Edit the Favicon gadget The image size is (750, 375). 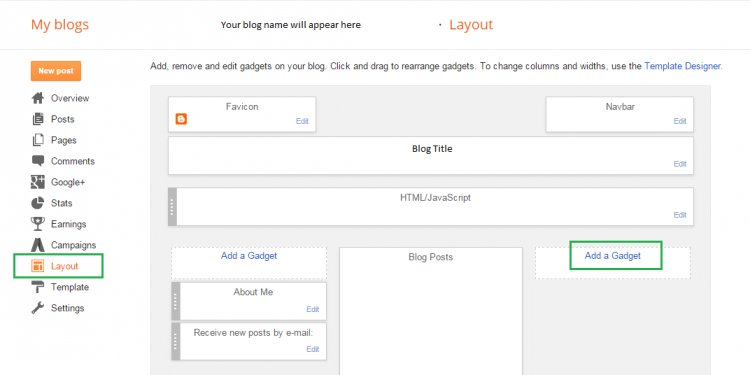302,121
